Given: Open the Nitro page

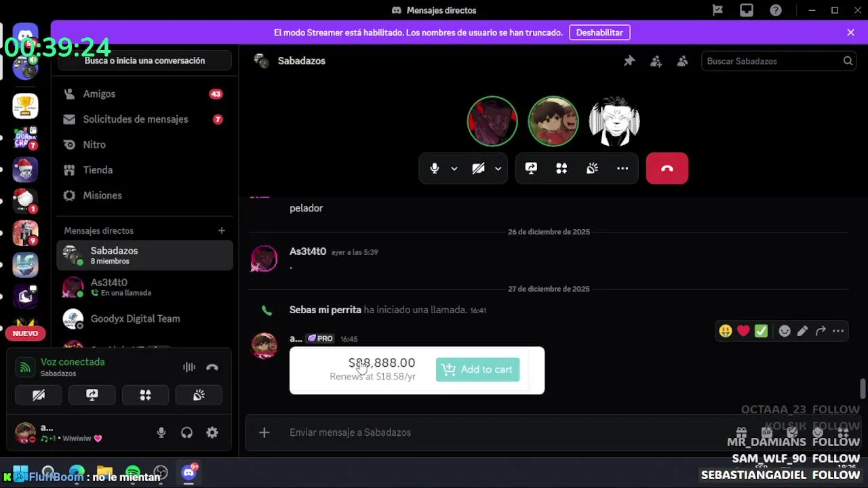Looking at the screenshot, I should tap(144, 145).
